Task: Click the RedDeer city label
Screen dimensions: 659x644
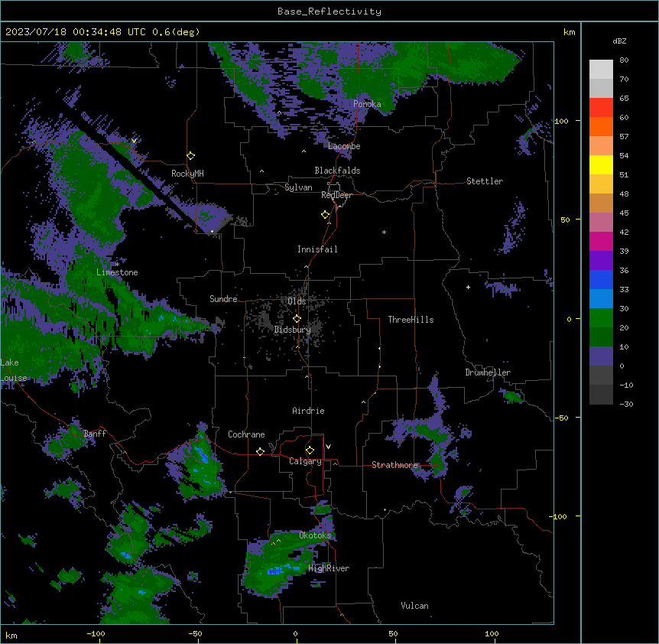Action: pyautogui.click(x=336, y=195)
